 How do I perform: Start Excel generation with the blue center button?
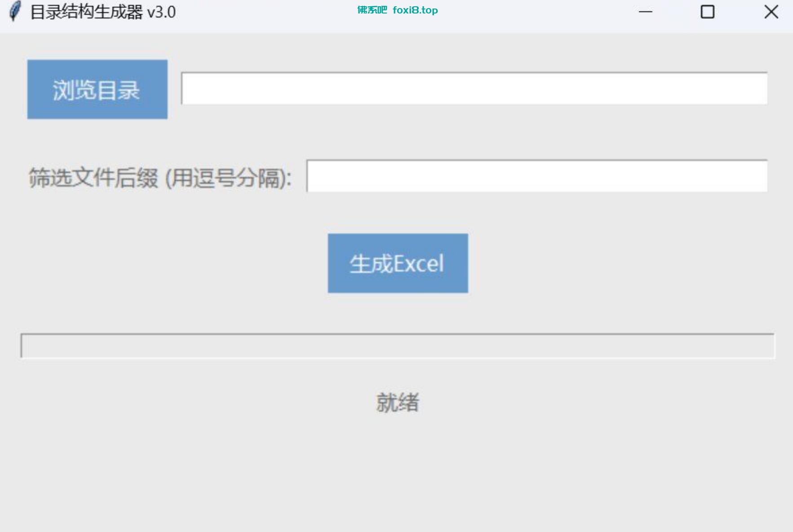point(398,263)
